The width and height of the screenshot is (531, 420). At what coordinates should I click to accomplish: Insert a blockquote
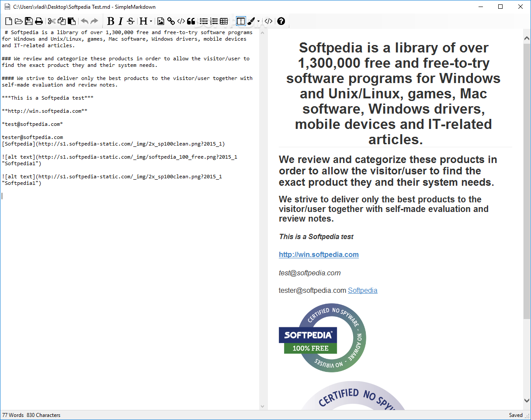coord(191,21)
